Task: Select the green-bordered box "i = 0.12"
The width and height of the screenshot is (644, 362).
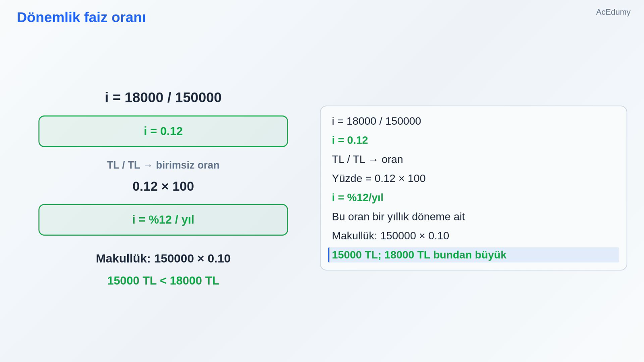Action: tap(163, 131)
